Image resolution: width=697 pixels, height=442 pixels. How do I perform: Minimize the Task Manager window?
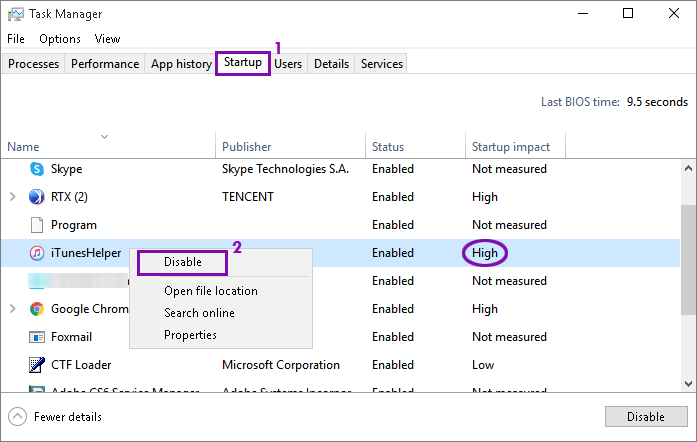click(583, 14)
